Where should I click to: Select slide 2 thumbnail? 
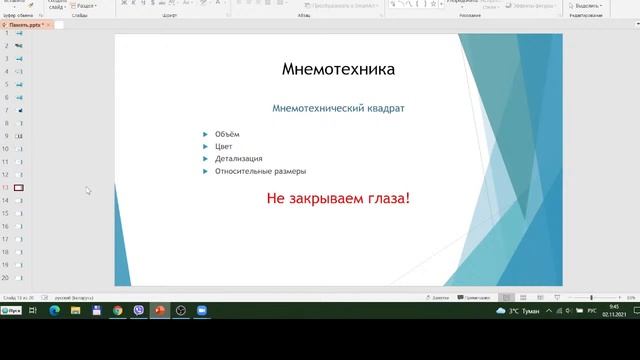pos(19,46)
